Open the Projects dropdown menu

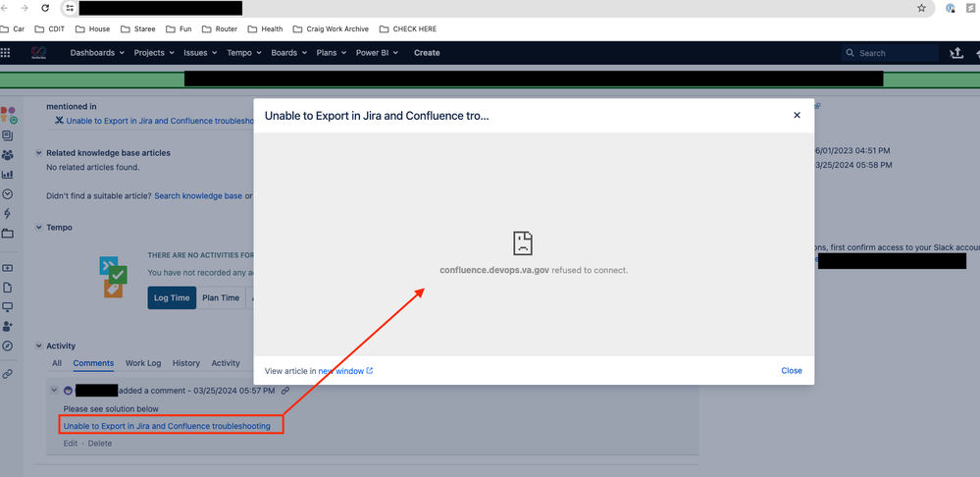(x=154, y=53)
